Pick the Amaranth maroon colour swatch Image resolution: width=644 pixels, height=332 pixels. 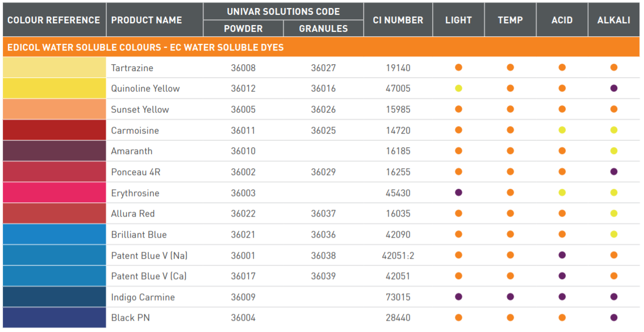tap(54, 151)
